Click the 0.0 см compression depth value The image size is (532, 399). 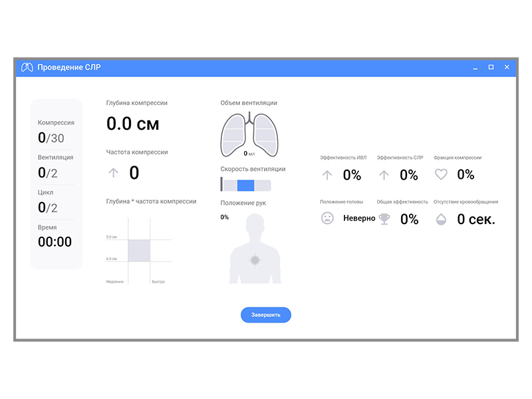point(133,124)
